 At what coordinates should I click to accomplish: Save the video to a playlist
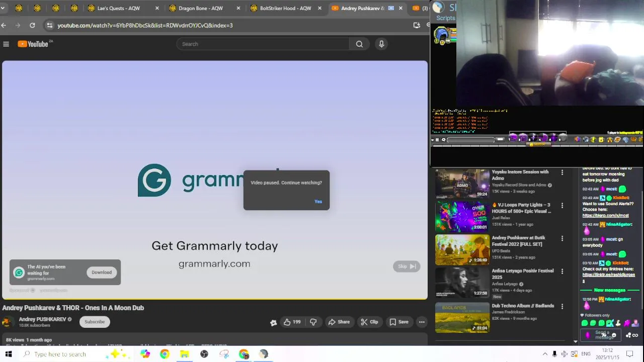tap(398, 322)
